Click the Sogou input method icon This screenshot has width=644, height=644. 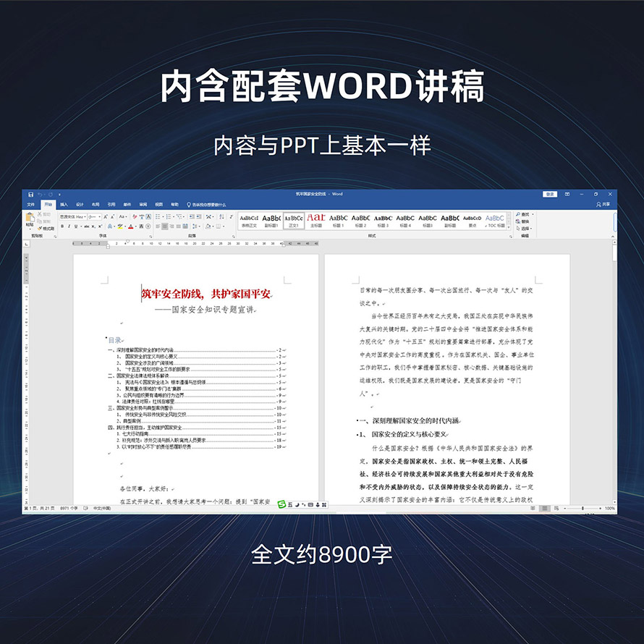[x=282, y=504]
